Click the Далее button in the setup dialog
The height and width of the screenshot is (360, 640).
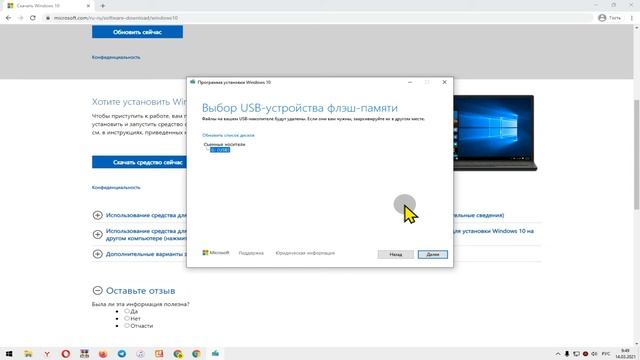433,254
